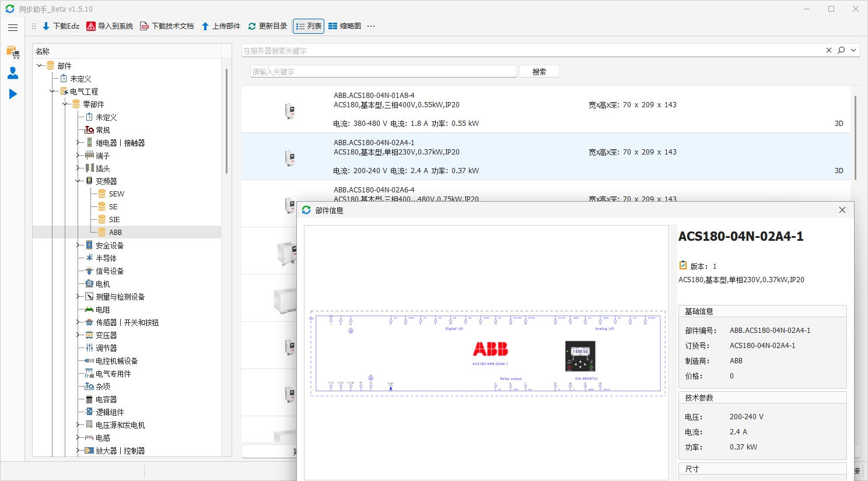Collapse the 零部件 tree node
Screen dimensions: 868x481
65,104
